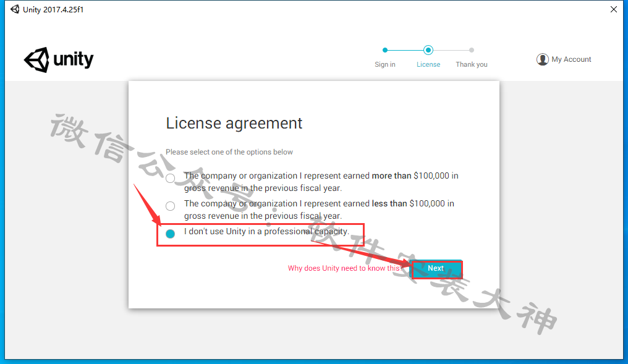Select 'I don't use Unity in a professional capacity'
This screenshot has height=364, width=628.
(170, 234)
